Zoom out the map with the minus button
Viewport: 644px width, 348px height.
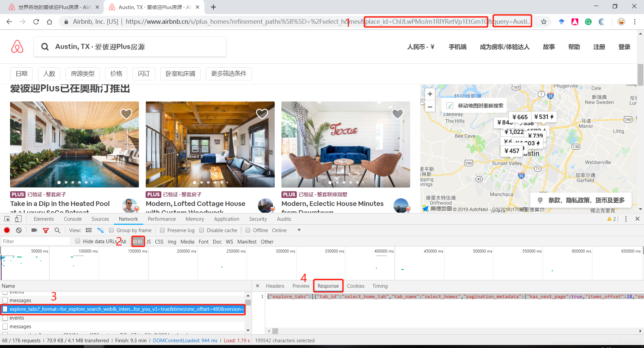pyautogui.click(x=430, y=107)
